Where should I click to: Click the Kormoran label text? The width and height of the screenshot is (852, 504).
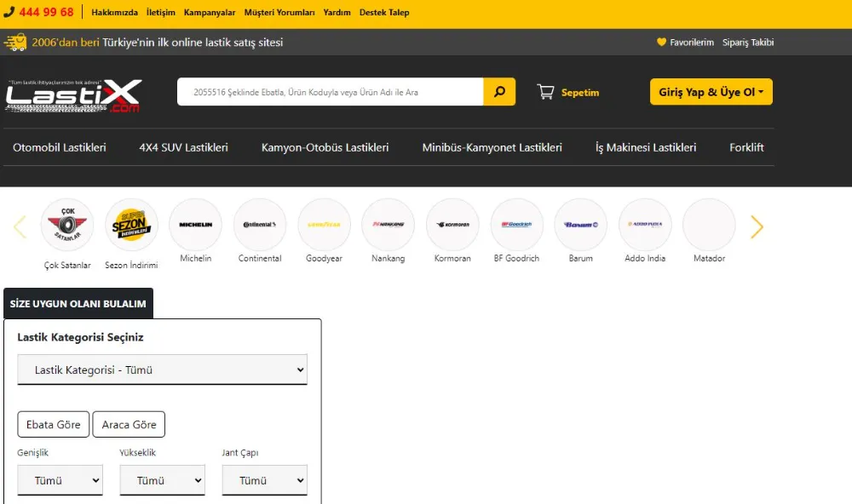pyautogui.click(x=452, y=258)
